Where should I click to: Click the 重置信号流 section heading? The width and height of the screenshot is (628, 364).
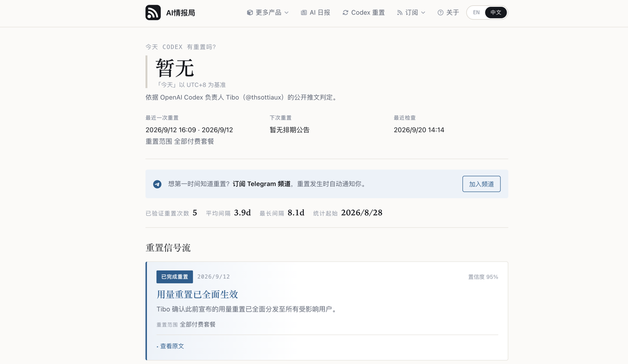168,248
